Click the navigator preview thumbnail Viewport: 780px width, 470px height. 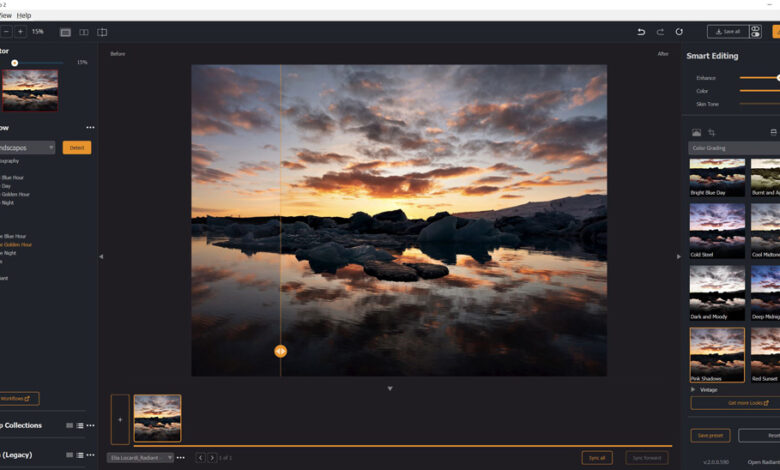point(30,90)
